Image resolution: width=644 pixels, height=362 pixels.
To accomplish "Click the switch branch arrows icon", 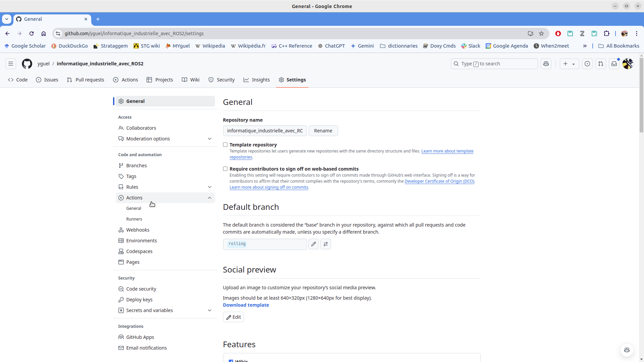I will [326, 244].
